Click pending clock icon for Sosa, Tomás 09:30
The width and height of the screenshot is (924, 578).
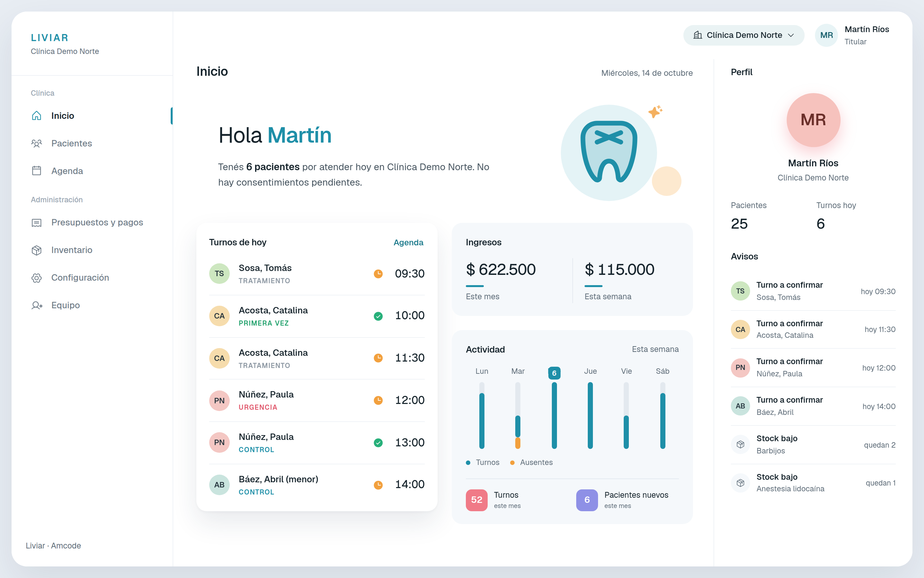coord(378,274)
